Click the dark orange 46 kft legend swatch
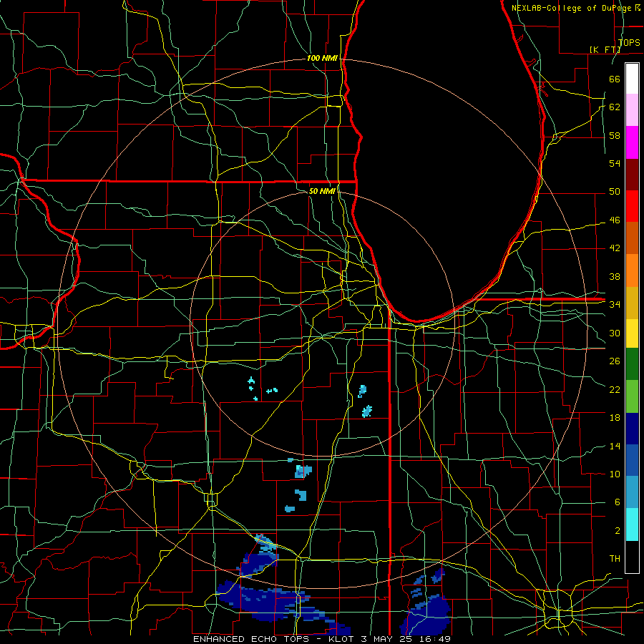This screenshot has height=644, width=644. [632, 238]
